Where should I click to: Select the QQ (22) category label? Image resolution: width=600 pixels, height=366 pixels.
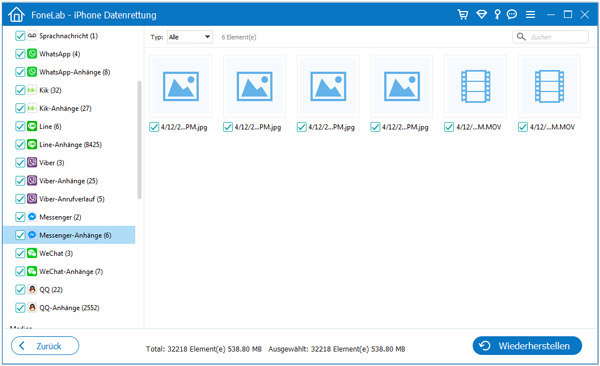point(51,289)
